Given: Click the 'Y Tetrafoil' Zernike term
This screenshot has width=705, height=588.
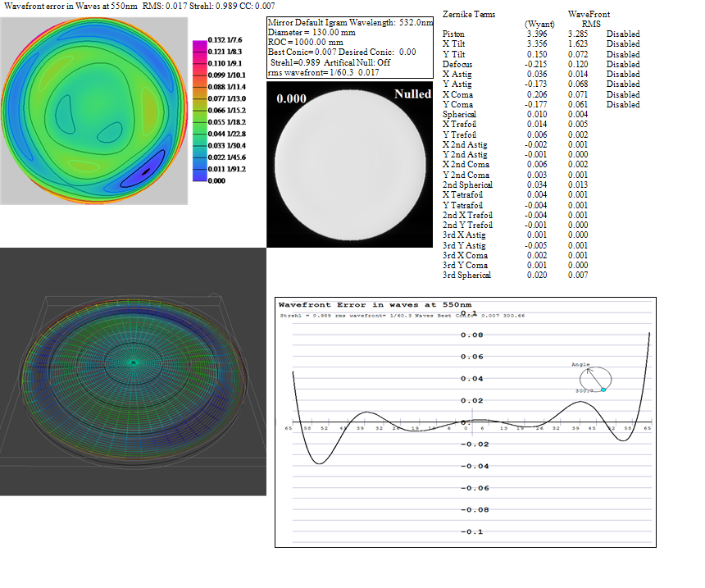Looking at the screenshot, I should [462, 206].
